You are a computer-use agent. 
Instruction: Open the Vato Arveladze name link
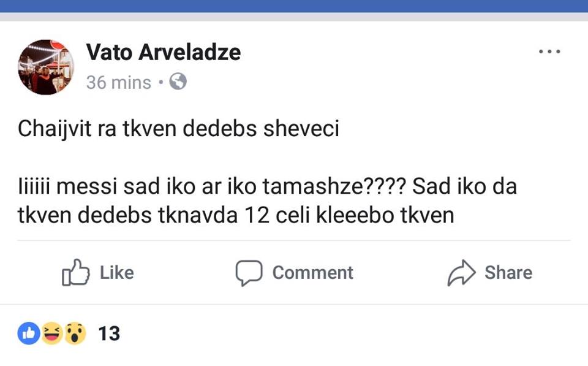(x=163, y=53)
